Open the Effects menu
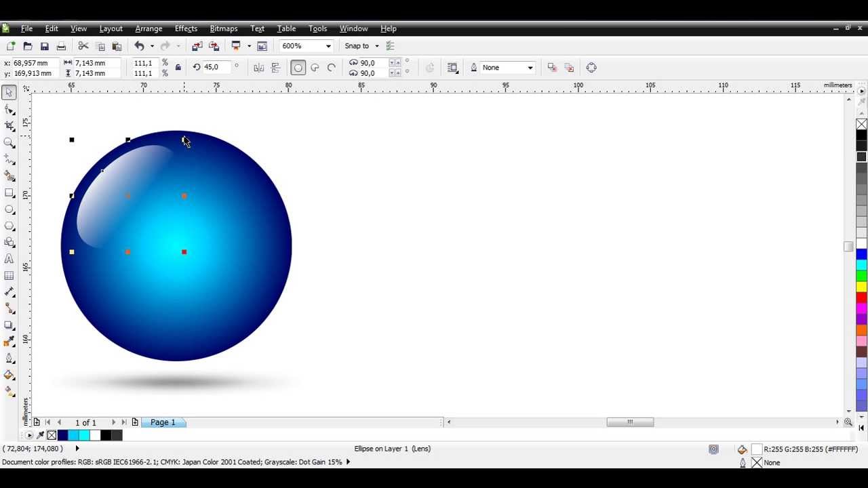The image size is (868, 488). (x=186, y=28)
